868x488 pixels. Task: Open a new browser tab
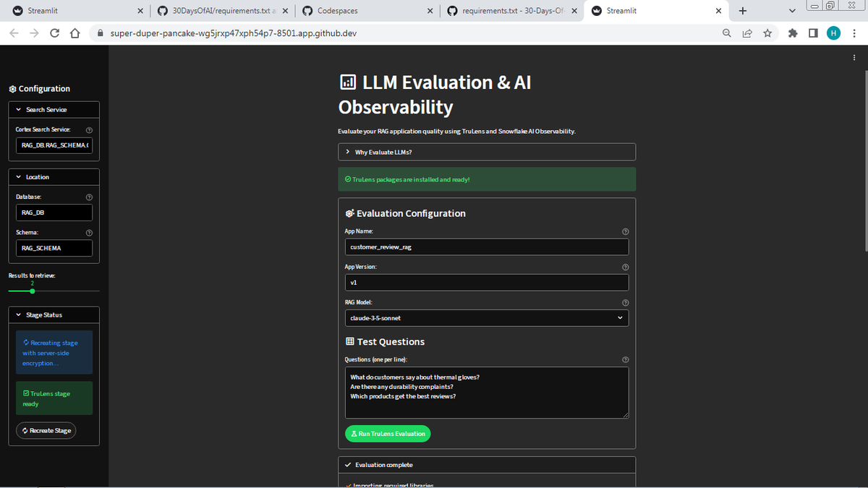[x=743, y=11]
